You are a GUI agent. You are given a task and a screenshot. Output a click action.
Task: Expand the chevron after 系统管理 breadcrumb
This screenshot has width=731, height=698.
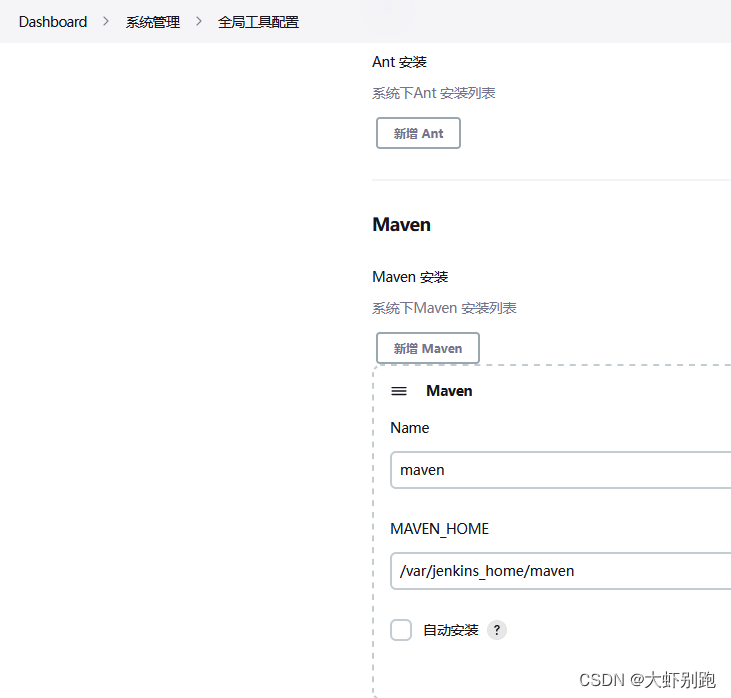point(199,22)
